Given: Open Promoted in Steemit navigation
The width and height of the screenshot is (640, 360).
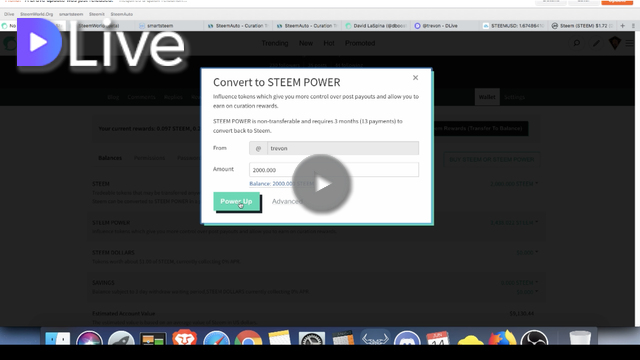Looking at the screenshot, I should point(360,43).
